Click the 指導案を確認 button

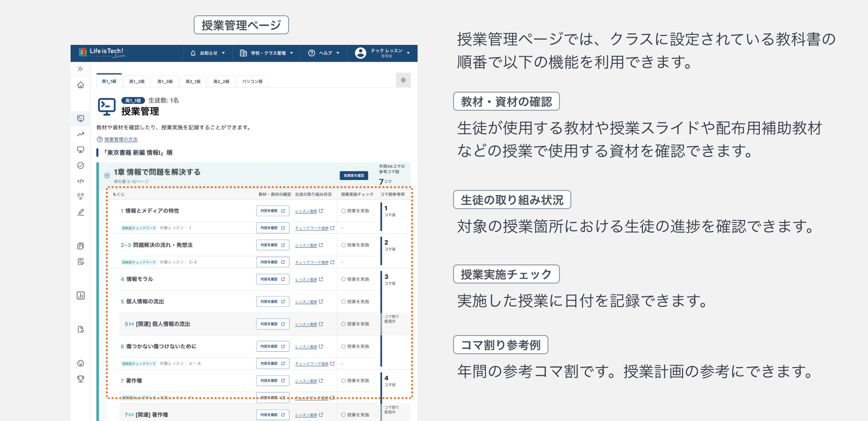[354, 176]
